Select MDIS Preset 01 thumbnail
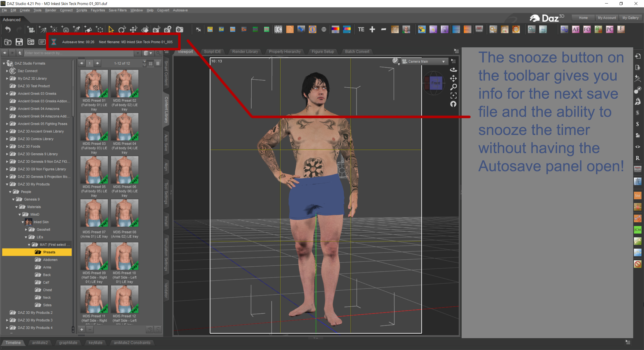 [94, 84]
